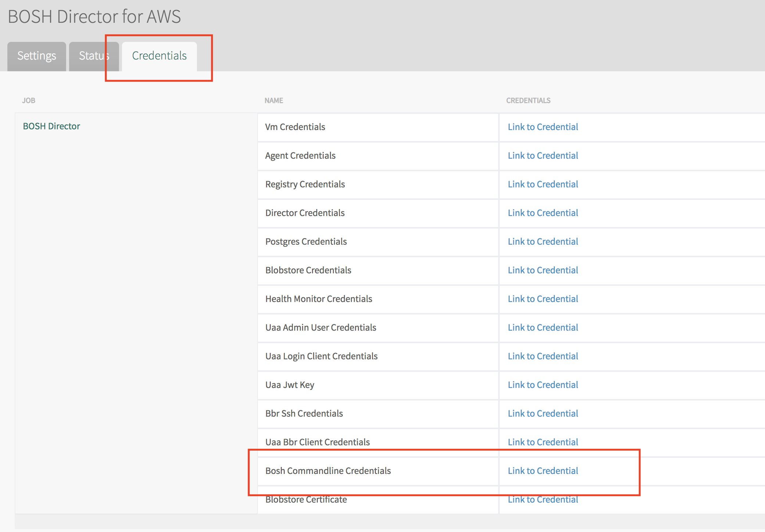Image resolution: width=765 pixels, height=532 pixels.
Task: Open Uaa Admin User Credentials link
Action: 542,327
